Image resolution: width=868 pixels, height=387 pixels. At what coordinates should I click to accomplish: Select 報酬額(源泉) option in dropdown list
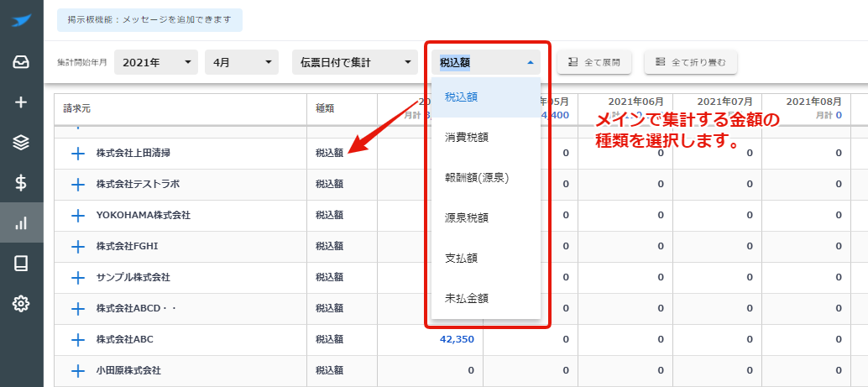[486, 178]
